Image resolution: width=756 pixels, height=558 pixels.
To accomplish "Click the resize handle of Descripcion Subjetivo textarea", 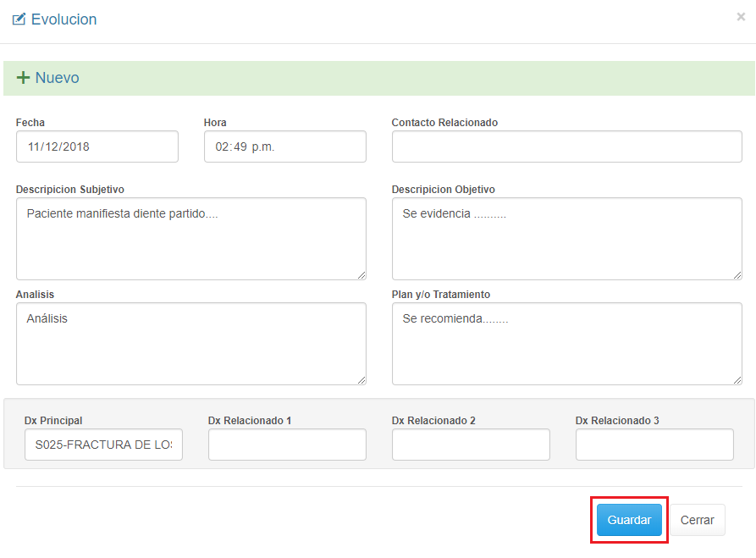I will [x=361, y=275].
